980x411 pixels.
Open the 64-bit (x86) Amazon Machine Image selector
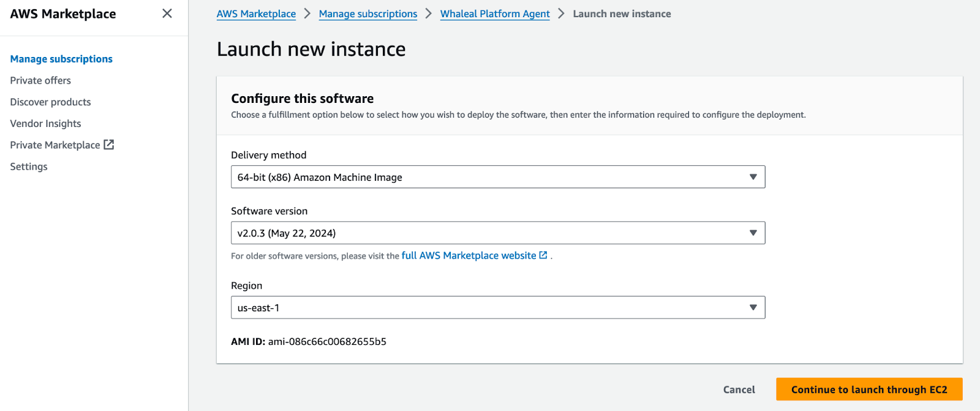(490, 177)
